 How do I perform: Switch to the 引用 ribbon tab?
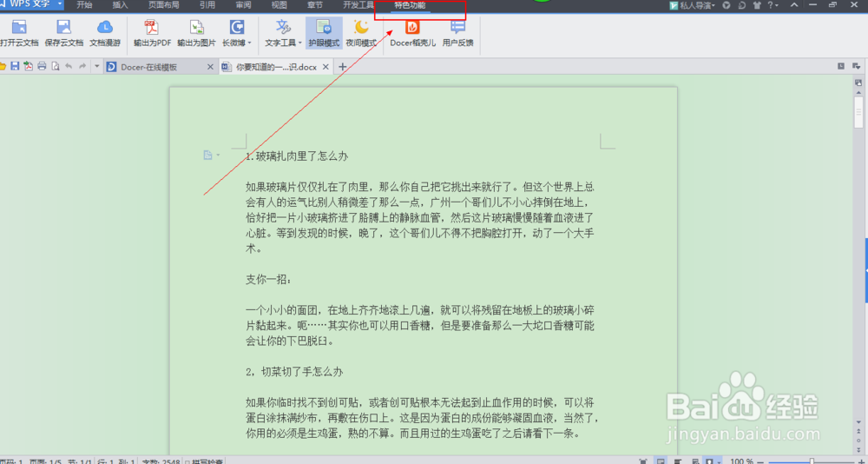point(207,5)
